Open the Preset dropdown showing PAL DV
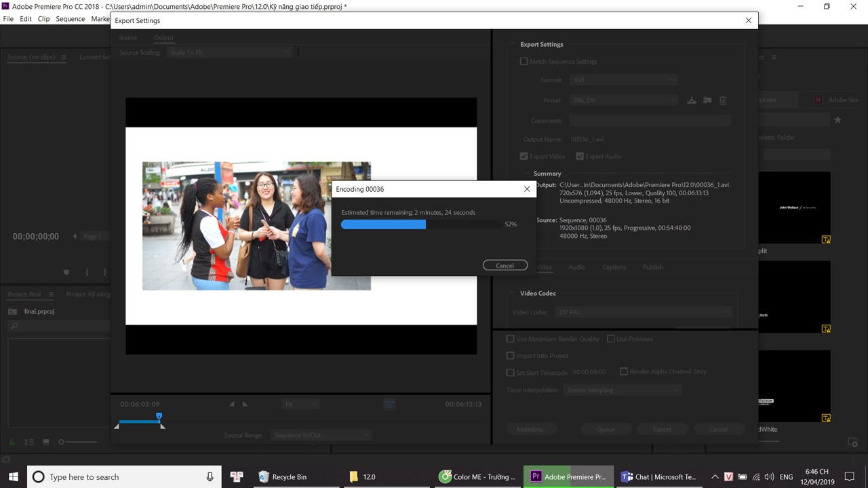 624,100
